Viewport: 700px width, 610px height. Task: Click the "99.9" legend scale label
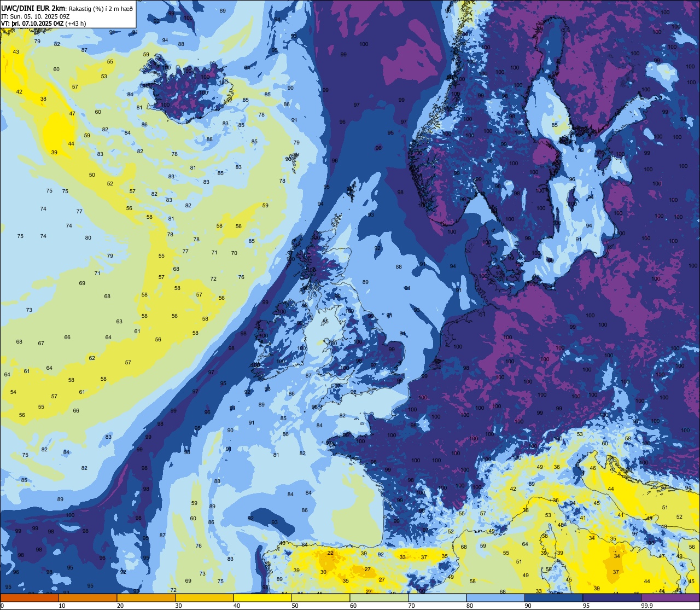point(646,606)
